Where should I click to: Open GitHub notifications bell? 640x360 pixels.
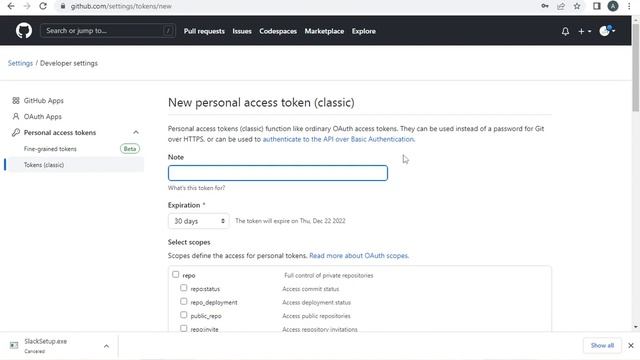[x=565, y=31]
